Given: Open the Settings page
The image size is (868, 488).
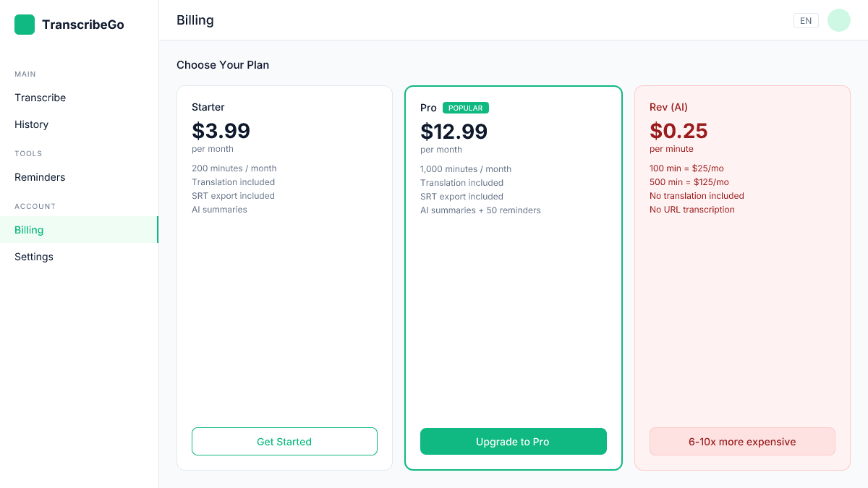Looking at the screenshot, I should [x=33, y=257].
